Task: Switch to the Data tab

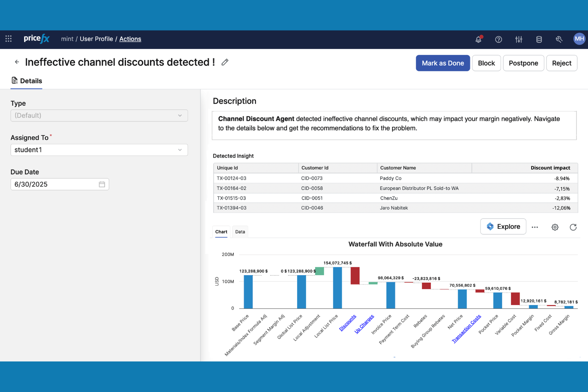Action: click(240, 232)
